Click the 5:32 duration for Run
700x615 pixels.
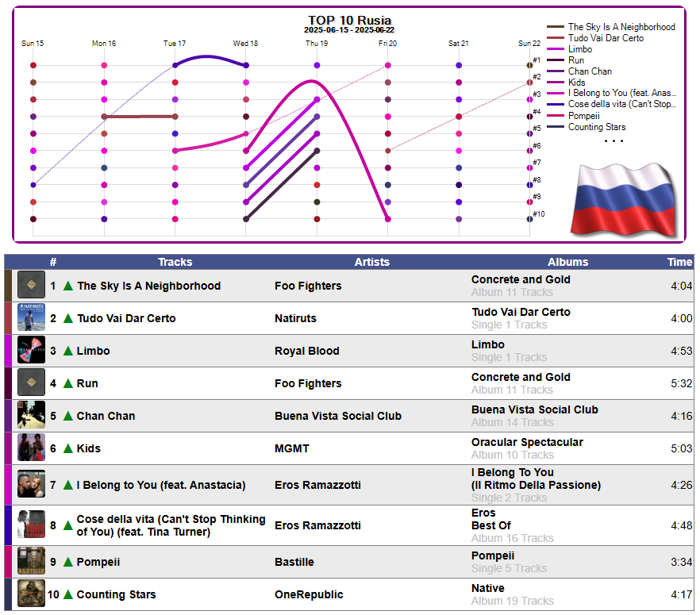(x=681, y=383)
